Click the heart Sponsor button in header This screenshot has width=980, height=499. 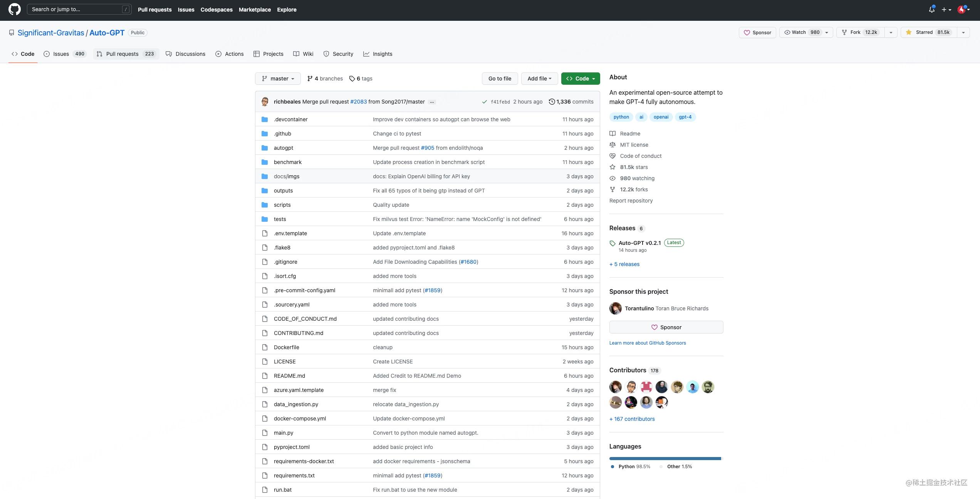757,32
